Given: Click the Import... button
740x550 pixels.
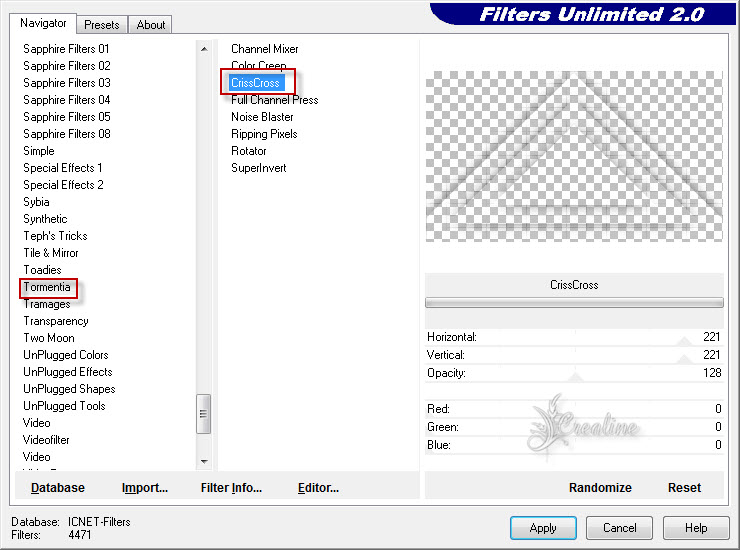Looking at the screenshot, I should [145, 488].
